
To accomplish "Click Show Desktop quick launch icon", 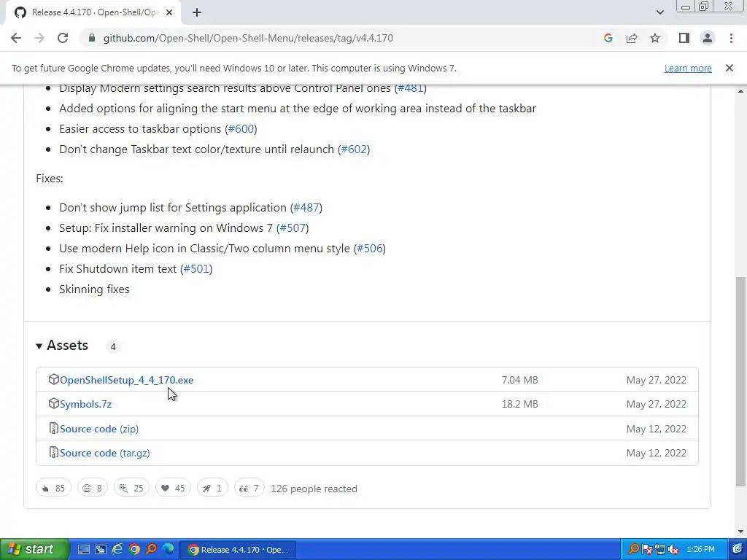I will pyautogui.click(x=83, y=550).
